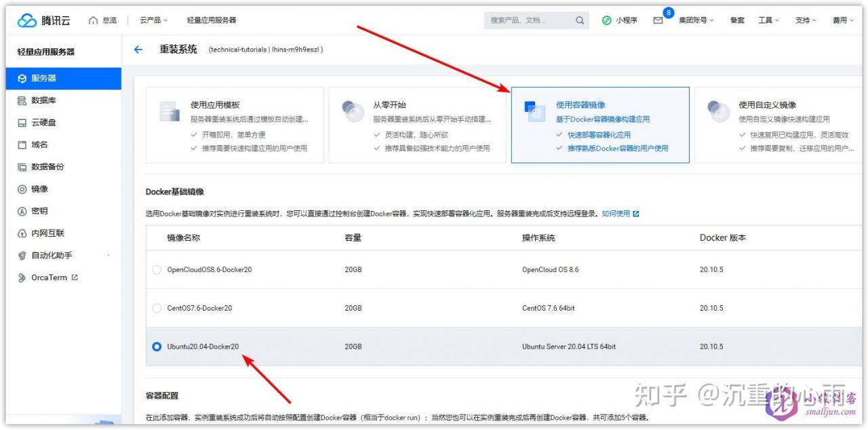This screenshot has width=868, height=430.
Task: Click the Docker基础镜像 section heading
Action: coord(175,192)
